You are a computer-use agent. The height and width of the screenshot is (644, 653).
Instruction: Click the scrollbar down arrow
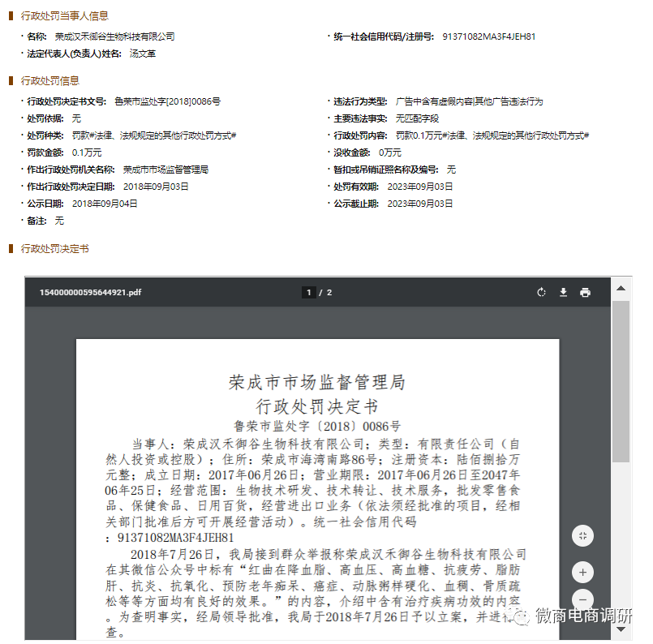click(x=621, y=629)
